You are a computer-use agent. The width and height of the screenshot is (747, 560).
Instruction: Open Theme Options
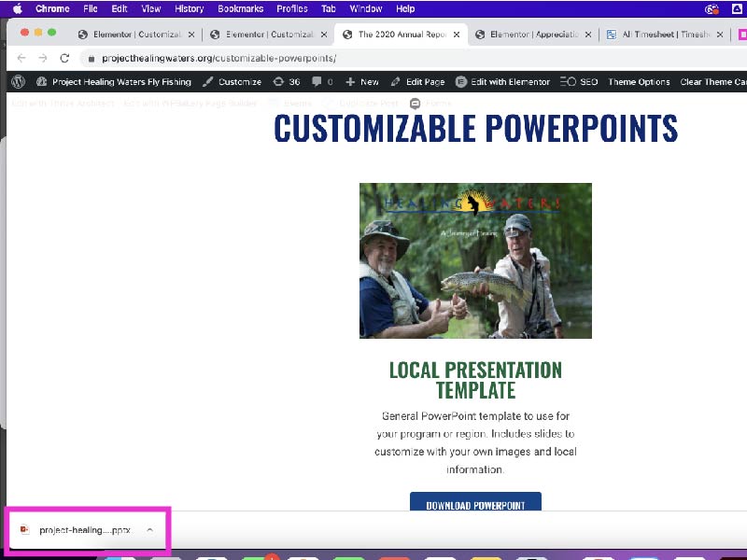click(x=639, y=82)
